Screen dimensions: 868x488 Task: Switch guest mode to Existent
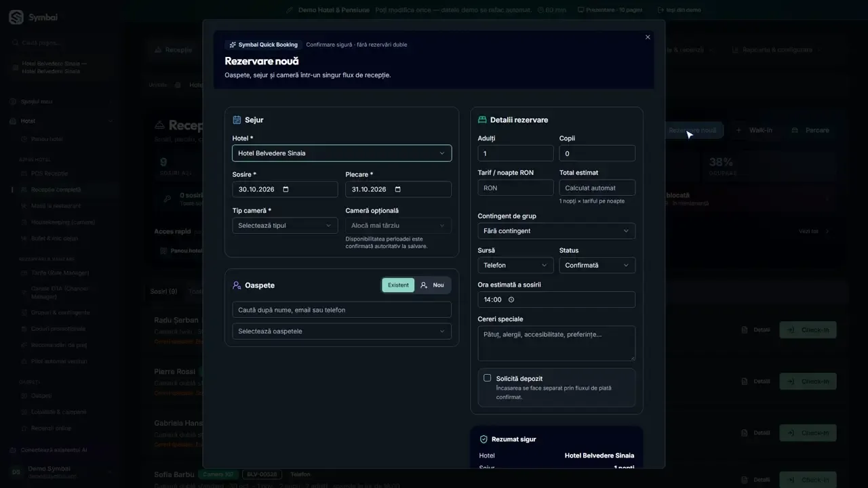(398, 285)
